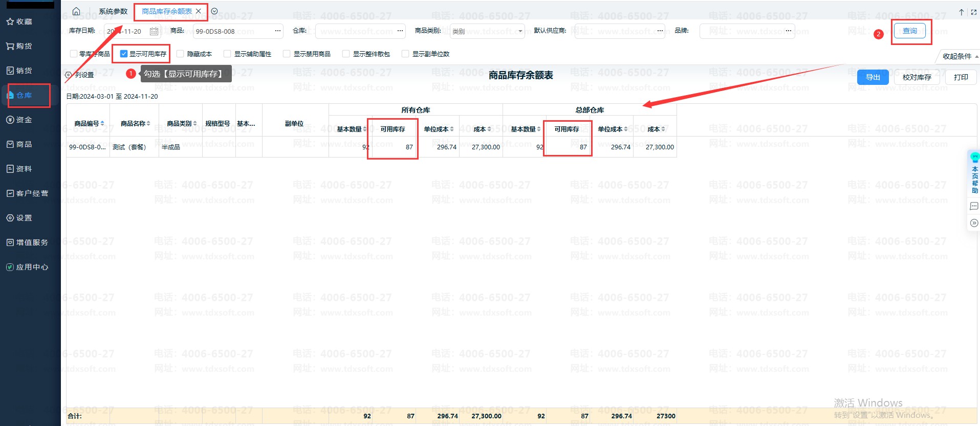Viewport: 980px width, 426px height.
Task: Click the 查询 button
Action: pyautogui.click(x=909, y=31)
